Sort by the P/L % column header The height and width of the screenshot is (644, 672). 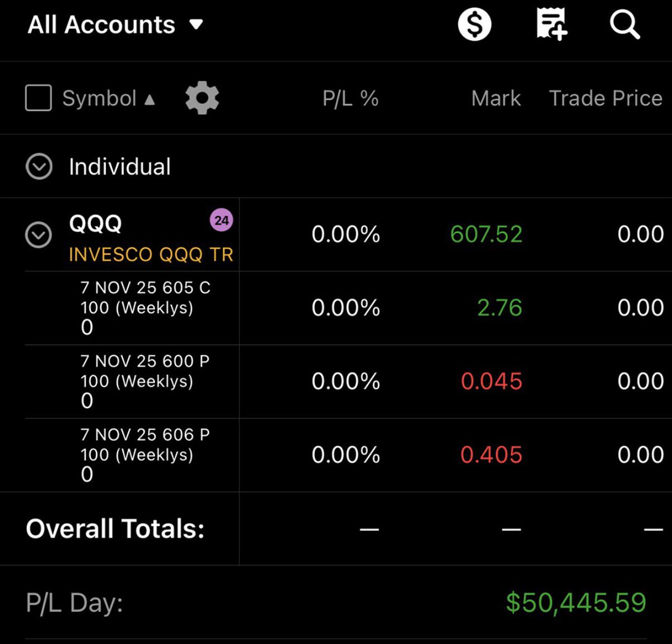pos(351,99)
